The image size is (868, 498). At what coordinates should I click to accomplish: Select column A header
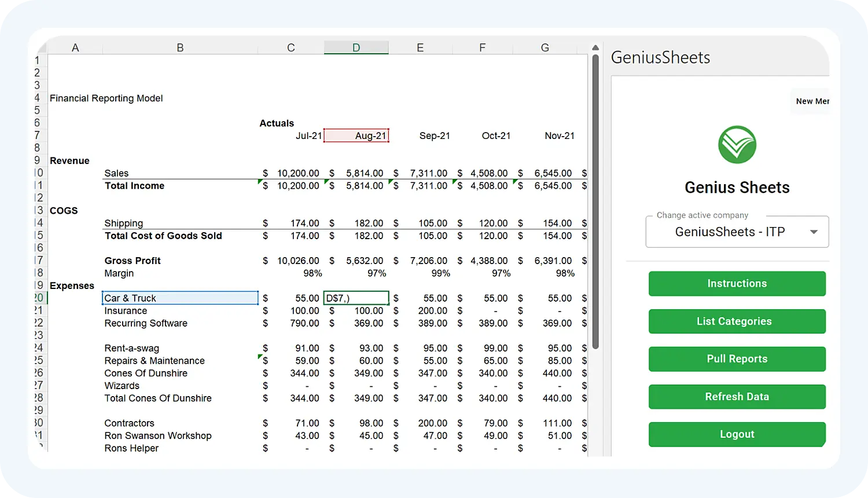click(75, 48)
